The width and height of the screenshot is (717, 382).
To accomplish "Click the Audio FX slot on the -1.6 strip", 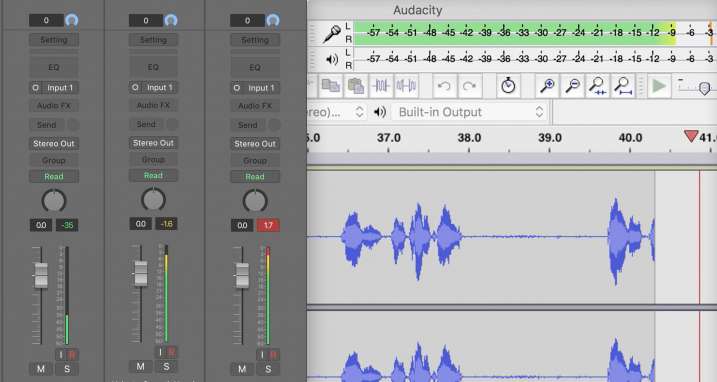I will point(153,105).
